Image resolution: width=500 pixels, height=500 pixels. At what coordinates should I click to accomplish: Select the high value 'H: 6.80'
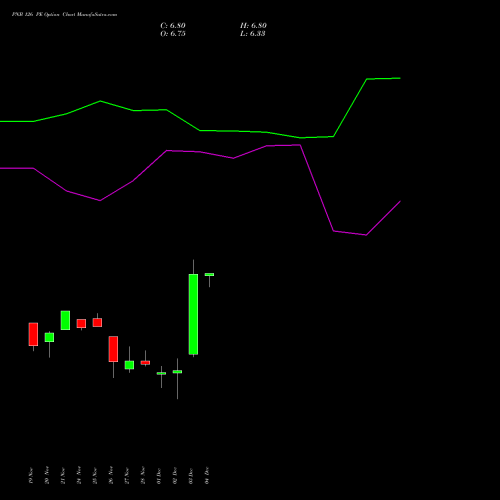253,26
